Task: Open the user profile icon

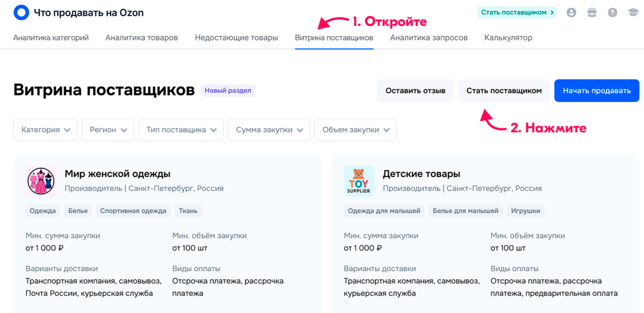Action: 571,12
